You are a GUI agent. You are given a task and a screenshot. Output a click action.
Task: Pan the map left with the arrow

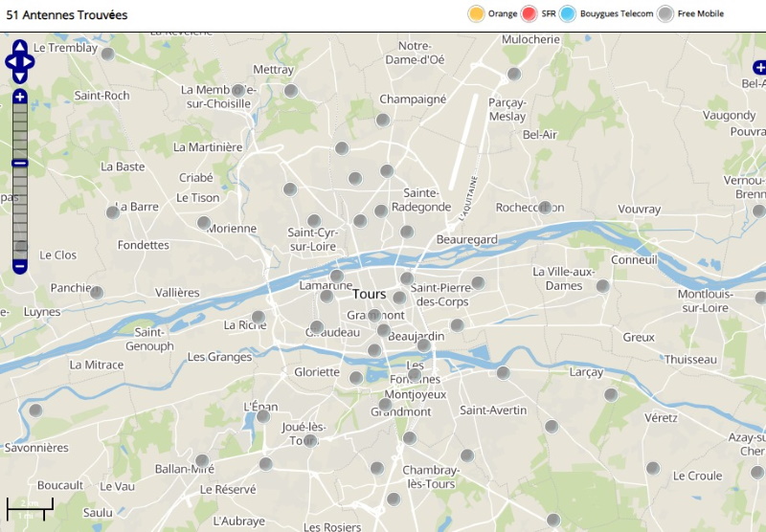click(x=11, y=61)
